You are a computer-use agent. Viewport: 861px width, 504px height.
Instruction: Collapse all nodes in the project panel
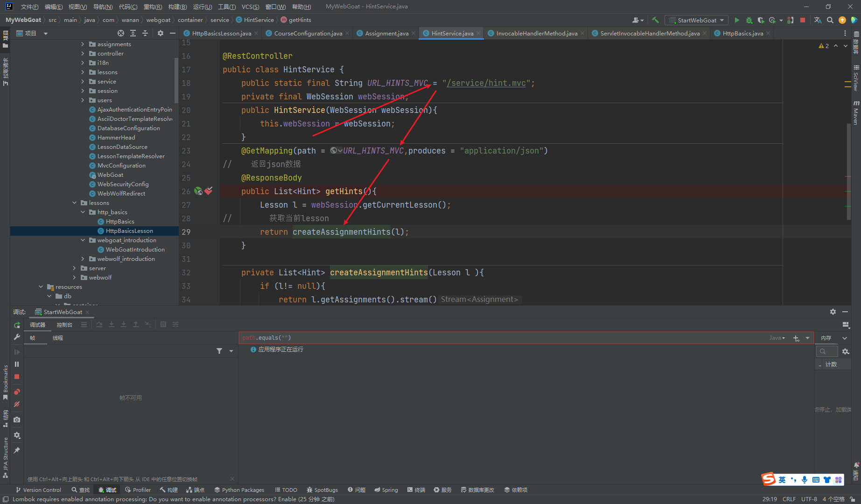point(145,33)
